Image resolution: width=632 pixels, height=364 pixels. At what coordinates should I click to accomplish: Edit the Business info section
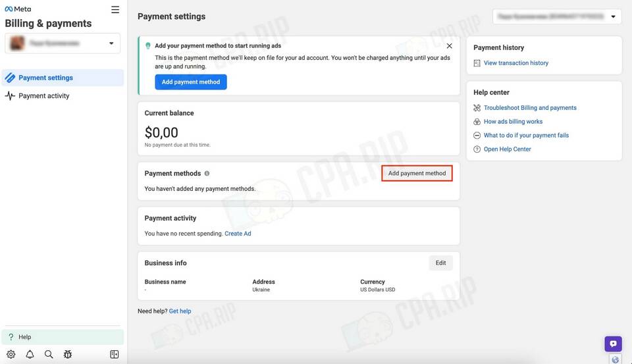[x=440, y=263]
